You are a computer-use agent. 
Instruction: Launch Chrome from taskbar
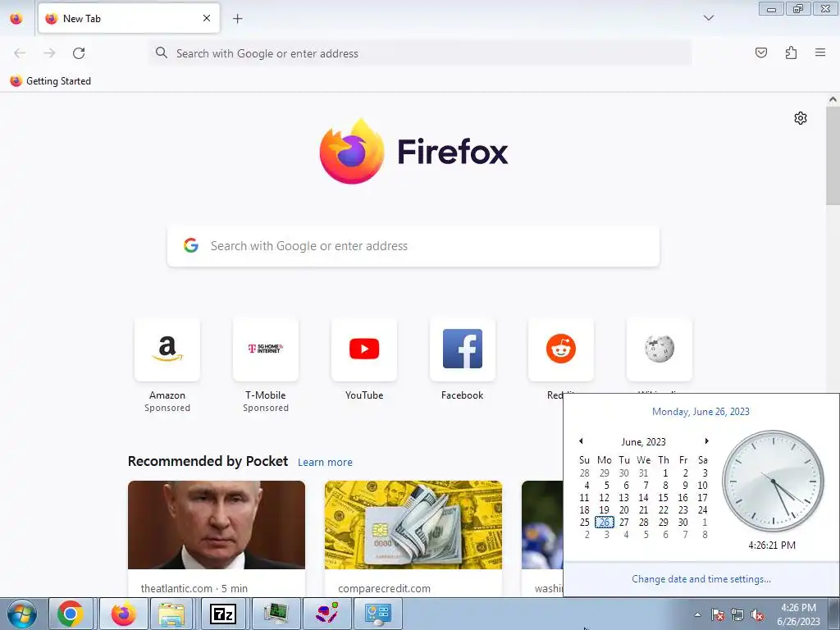point(71,614)
